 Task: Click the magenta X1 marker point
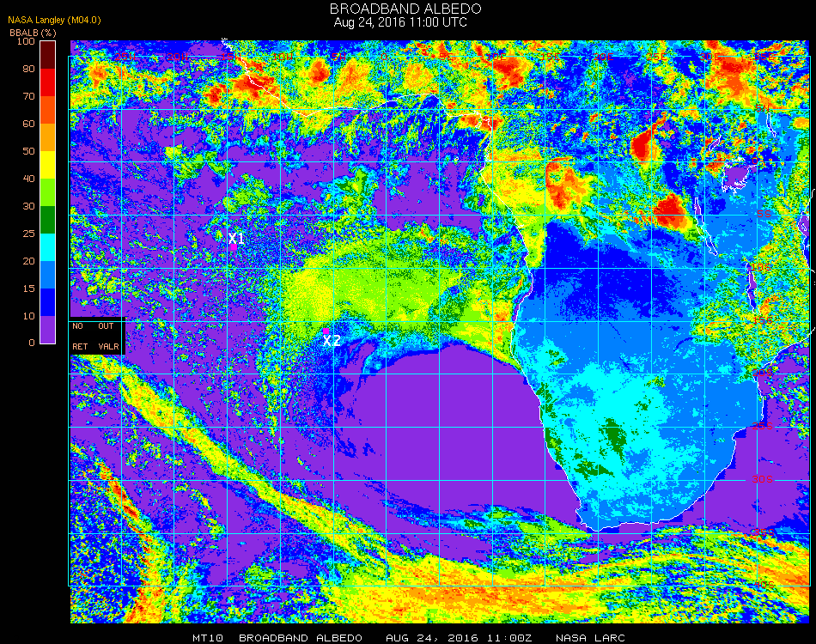point(234,247)
